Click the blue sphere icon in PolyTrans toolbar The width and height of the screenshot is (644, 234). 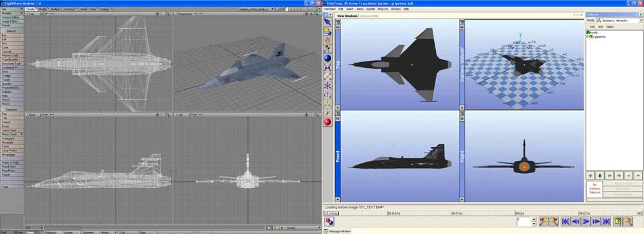(x=327, y=58)
